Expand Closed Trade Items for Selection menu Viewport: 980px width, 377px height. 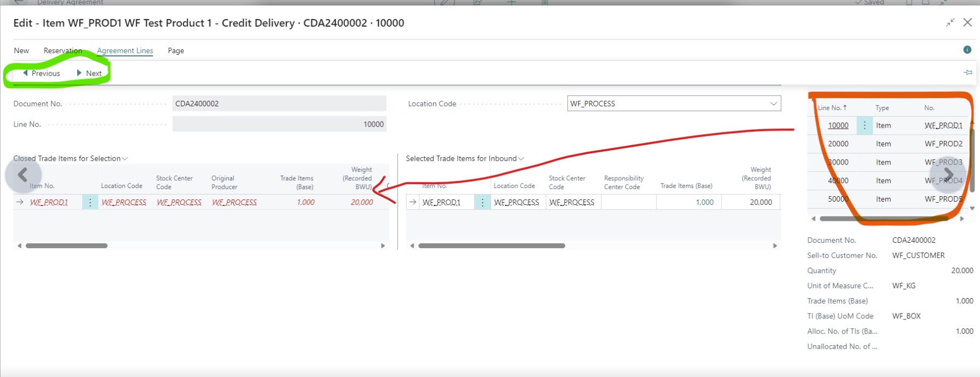(x=125, y=159)
